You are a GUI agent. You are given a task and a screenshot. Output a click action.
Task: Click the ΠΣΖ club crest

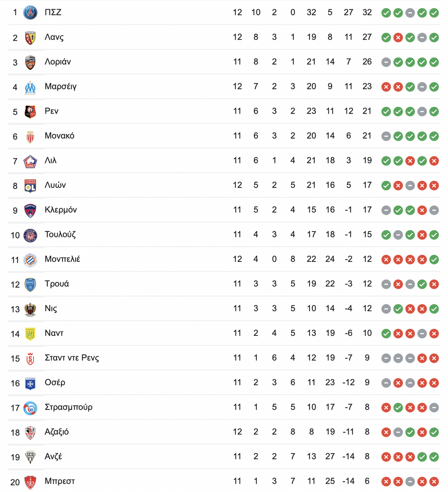30,13
